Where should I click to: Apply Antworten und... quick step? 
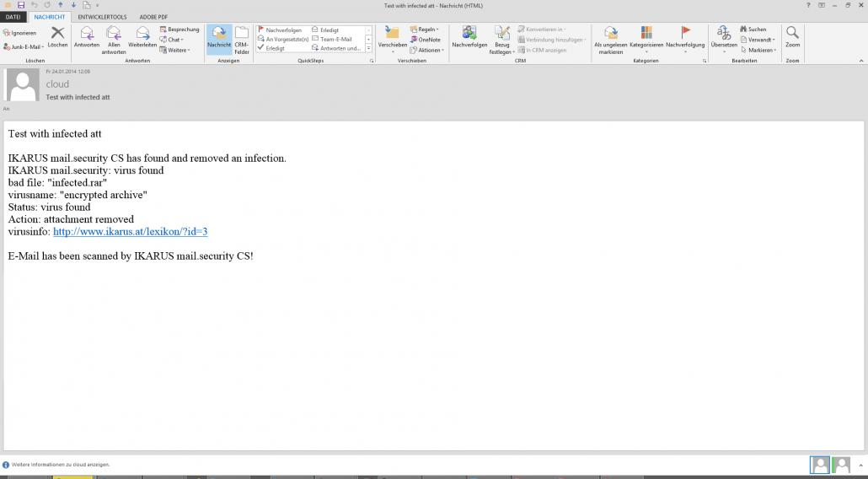tap(336, 48)
